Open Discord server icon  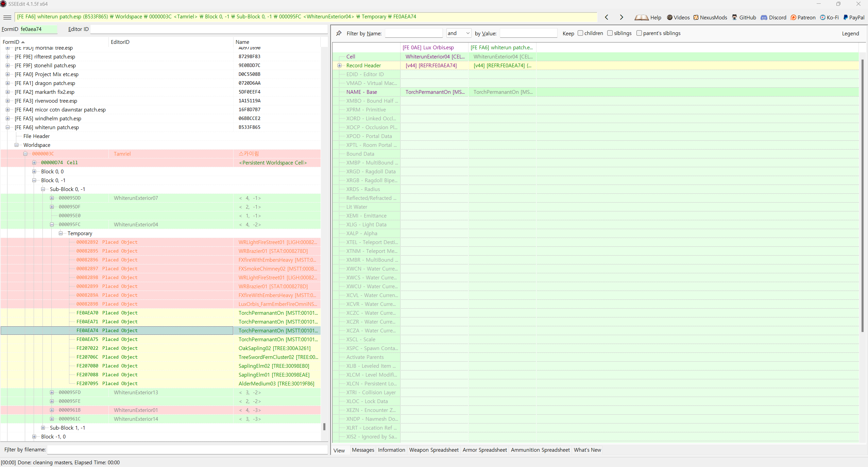764,17
